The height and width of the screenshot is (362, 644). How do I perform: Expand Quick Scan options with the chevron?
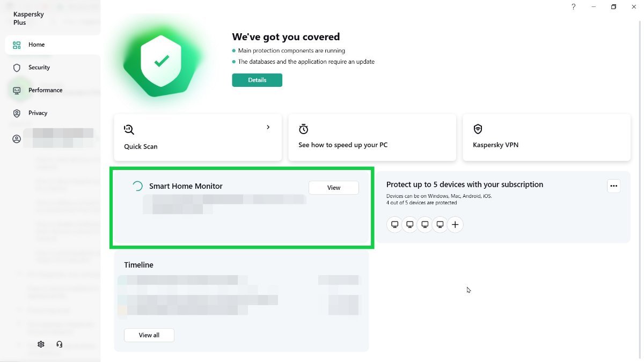(x=268, y=128)
